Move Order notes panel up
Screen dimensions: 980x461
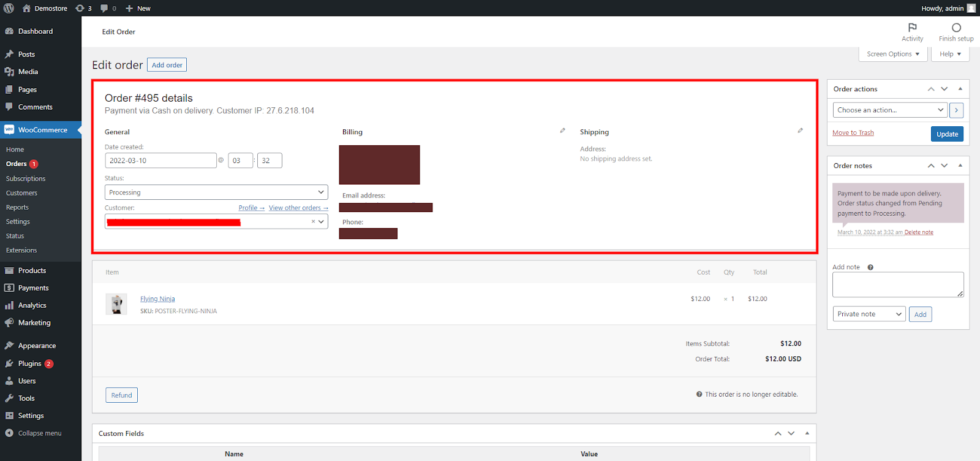931,166
